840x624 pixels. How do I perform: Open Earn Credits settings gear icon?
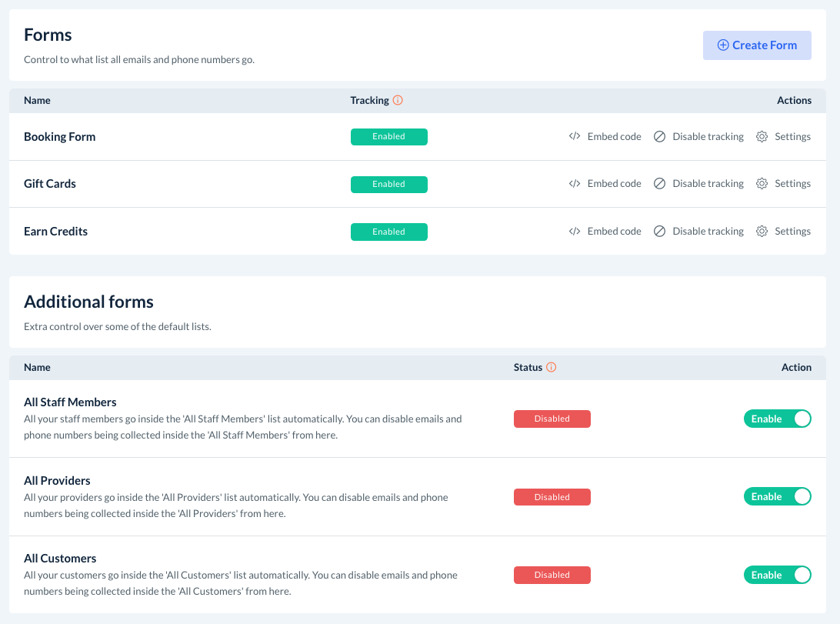coord(762,232)
